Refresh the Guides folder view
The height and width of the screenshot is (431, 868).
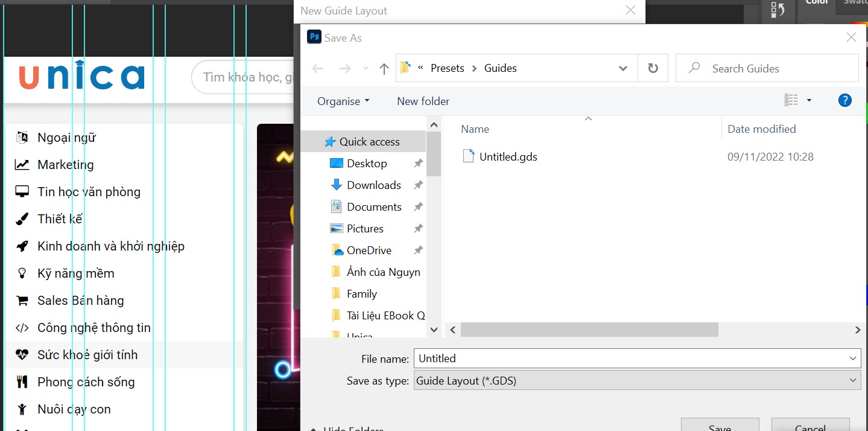[653, 68]
